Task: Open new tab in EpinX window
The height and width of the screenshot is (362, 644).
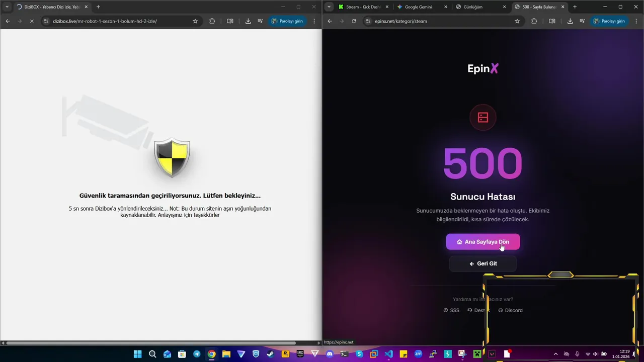Action: pos(575,7)
